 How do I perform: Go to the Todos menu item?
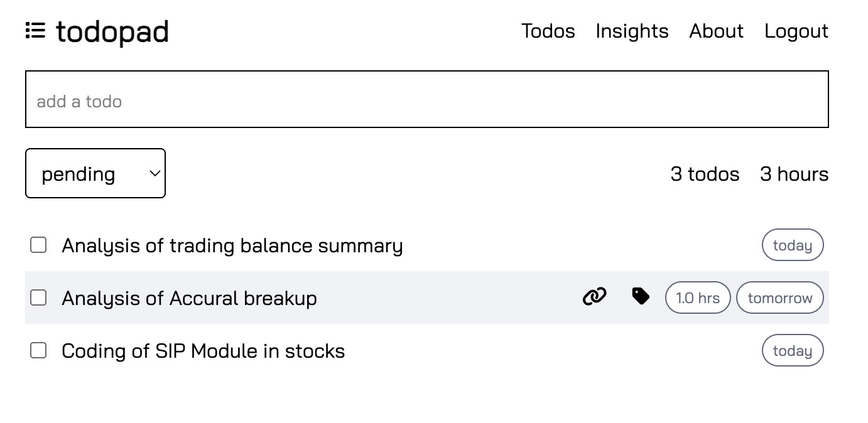coord(548,31)
